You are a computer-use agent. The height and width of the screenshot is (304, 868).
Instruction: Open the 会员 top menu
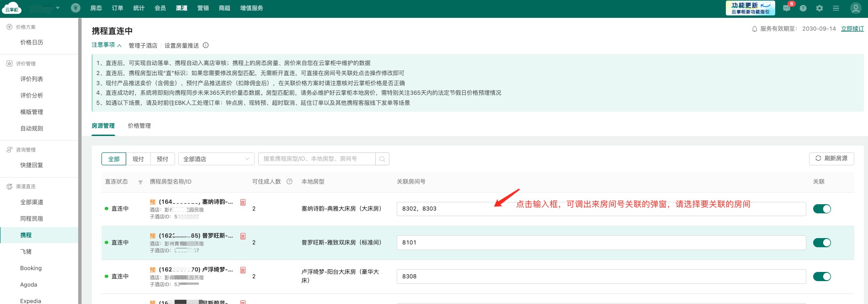click(160, 8)
